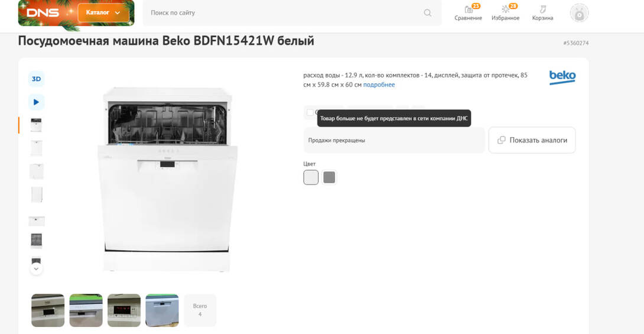Click the search magnifier icon
Screen dimensions: 644x334
pos(428,12)
